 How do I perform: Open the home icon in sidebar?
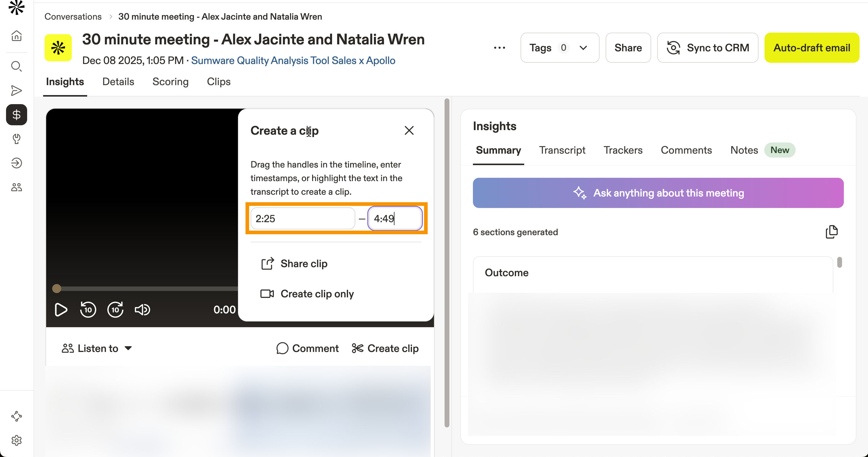(17, 36)
